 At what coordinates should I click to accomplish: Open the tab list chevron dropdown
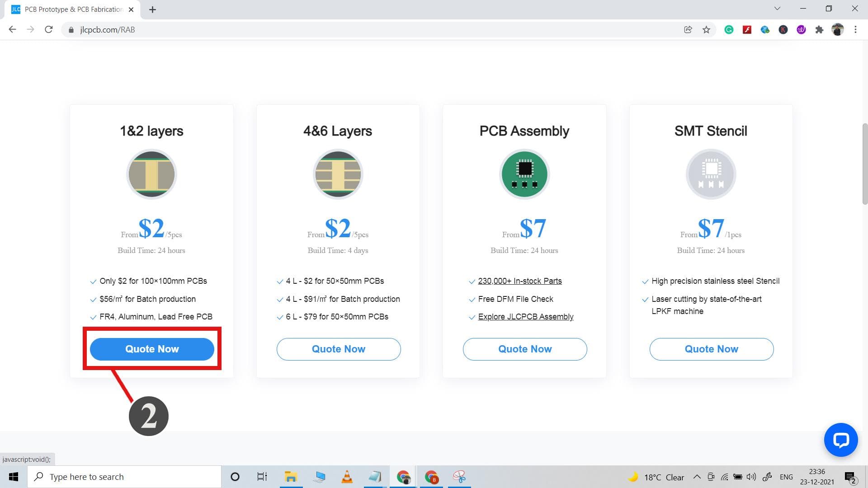pos(777,8)
